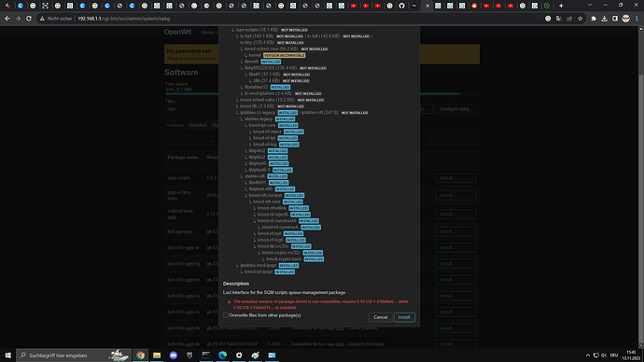Show hidden system tray icons chevron
The image size is (644, 362).
point(588,355)
